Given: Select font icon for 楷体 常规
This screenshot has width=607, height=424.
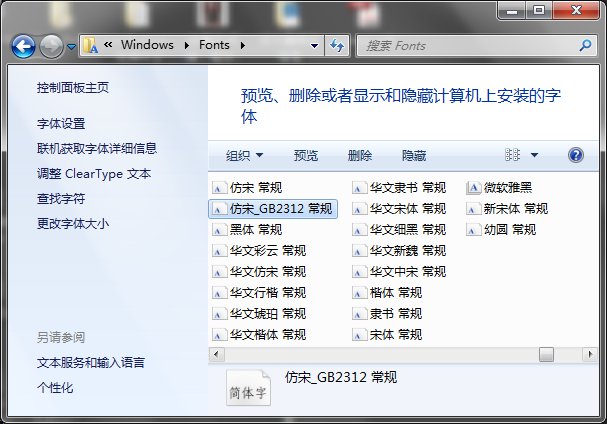Looking at the screenshot, I should coord(359,293).
